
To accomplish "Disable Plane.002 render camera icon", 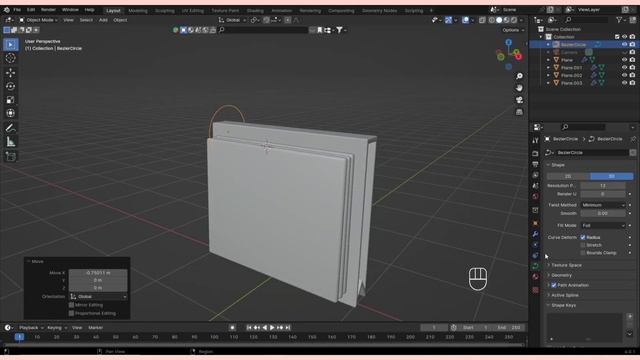I will pos(632,76).
